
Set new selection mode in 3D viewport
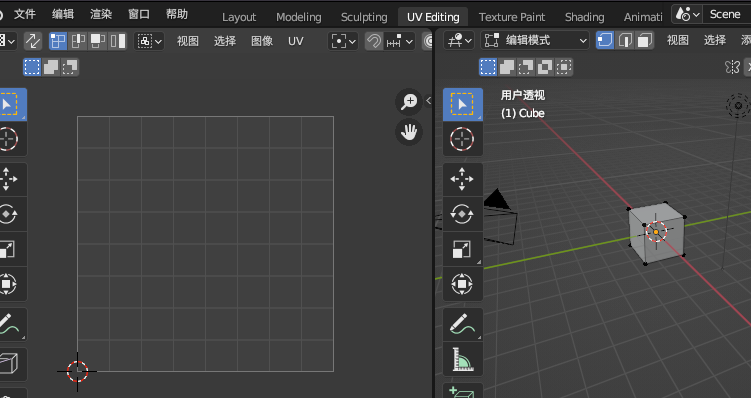[488, 67]
